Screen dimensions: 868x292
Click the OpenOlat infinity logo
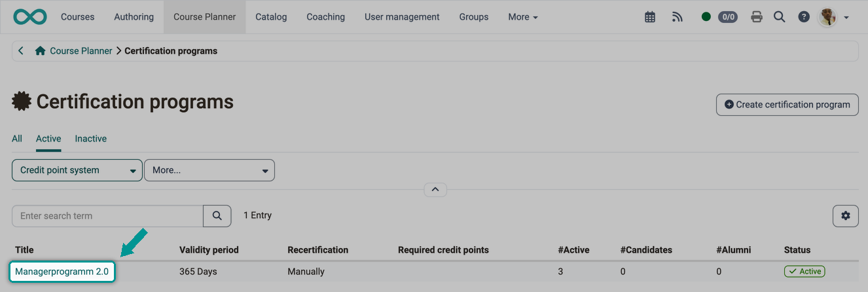click(x=30, y=17)
